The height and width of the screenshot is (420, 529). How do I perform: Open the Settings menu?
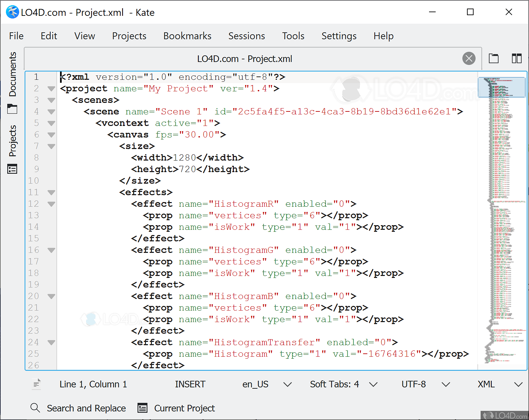[x=339, y=36]
